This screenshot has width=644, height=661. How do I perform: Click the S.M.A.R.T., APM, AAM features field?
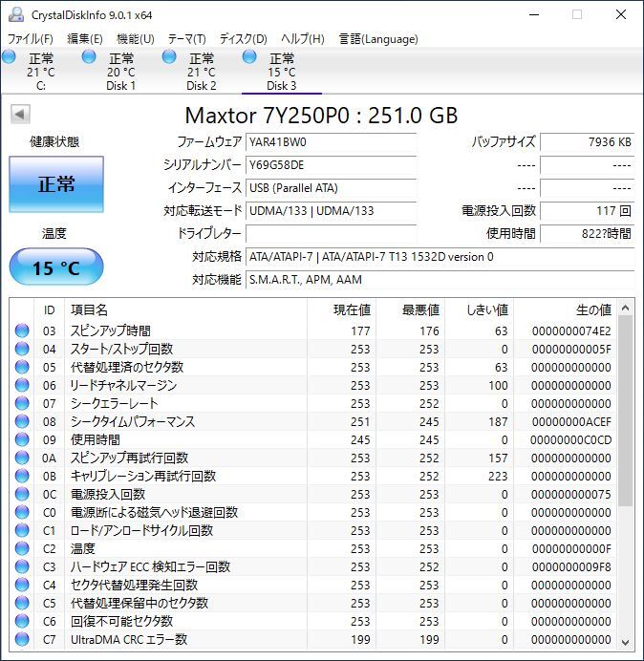(440, 279)
